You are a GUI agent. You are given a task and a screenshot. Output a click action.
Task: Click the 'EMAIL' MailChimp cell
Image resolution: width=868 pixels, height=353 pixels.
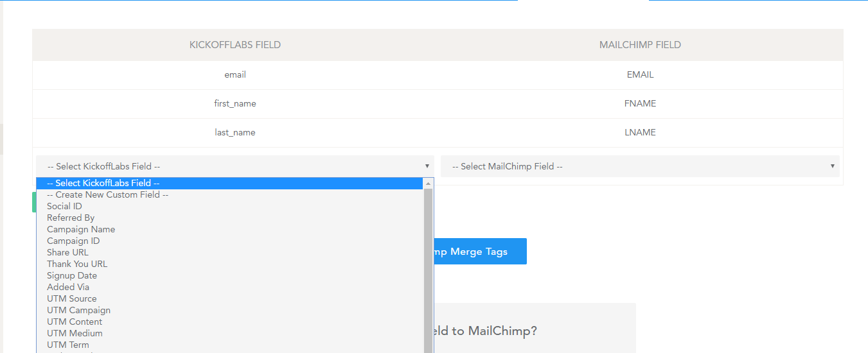(x=640, y=75)
